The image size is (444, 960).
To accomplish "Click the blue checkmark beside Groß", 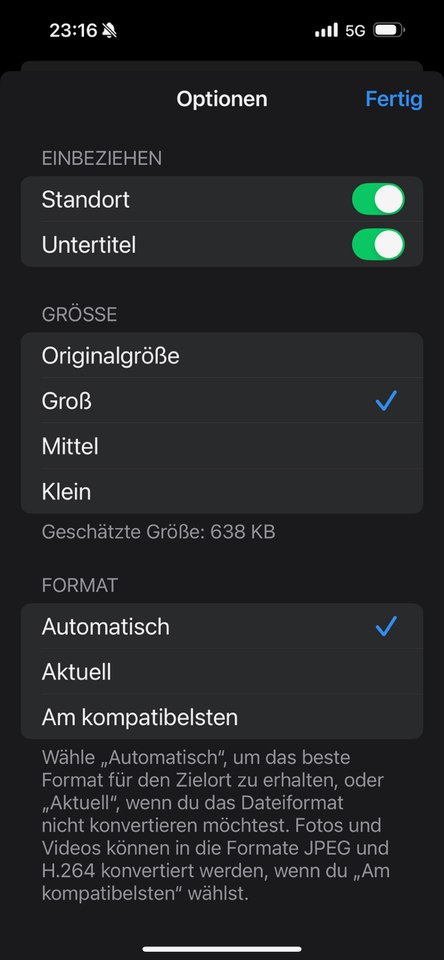I will (386, 400).
